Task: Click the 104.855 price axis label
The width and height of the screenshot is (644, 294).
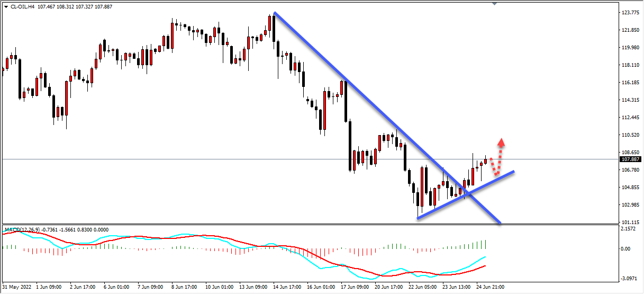Action: (x=630, y=188)
